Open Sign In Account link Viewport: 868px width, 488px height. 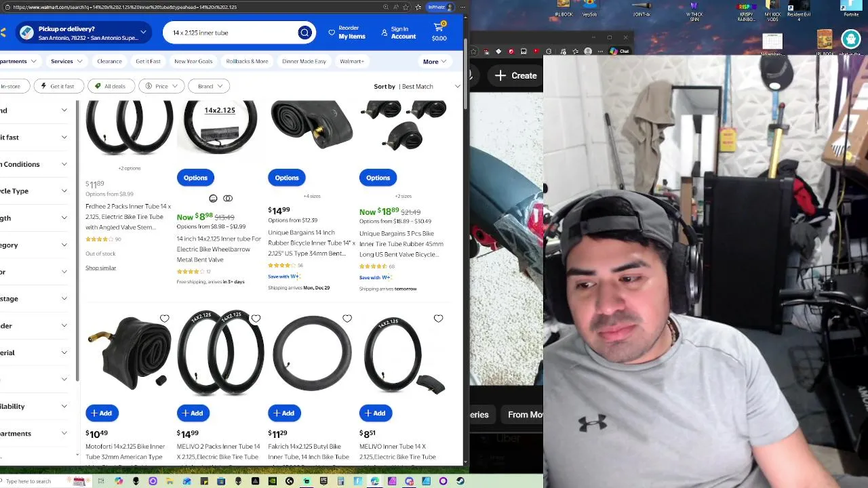(399, 33)
